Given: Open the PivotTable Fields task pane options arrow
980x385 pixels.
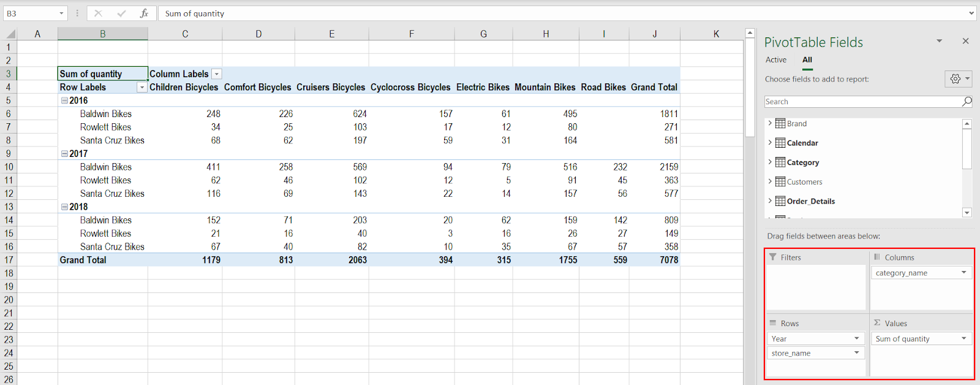Looking at the screenshot, I should point(939,41).
